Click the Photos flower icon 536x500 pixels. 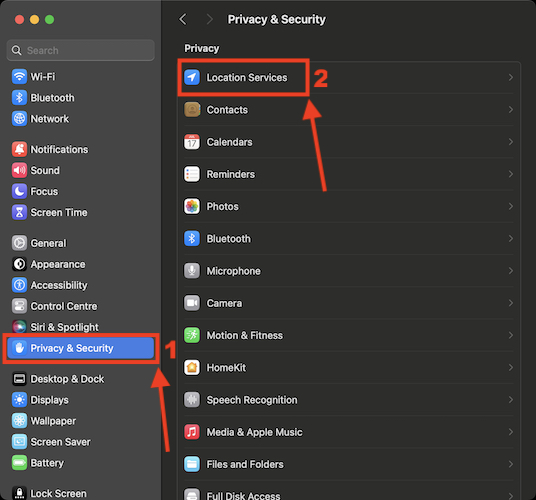192,206
